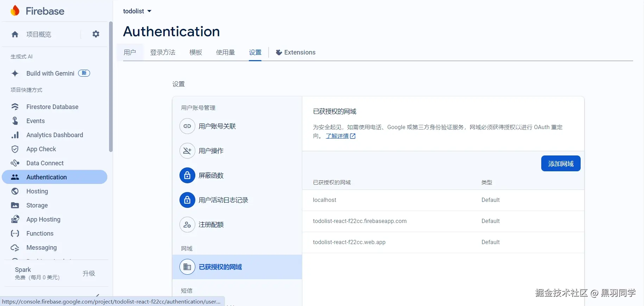
Task: Select 已获授权的网域 settings item
Action: tap(237, 267)
